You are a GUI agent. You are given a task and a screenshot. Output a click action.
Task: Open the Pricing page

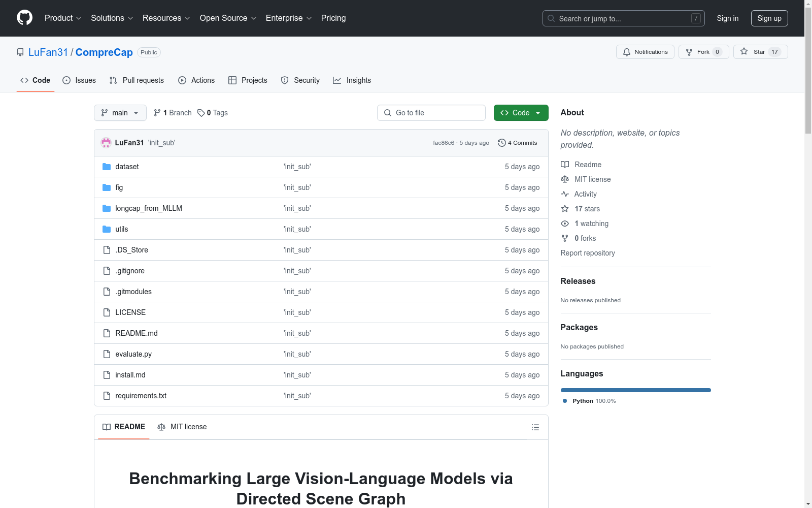[x=333, y=18]
